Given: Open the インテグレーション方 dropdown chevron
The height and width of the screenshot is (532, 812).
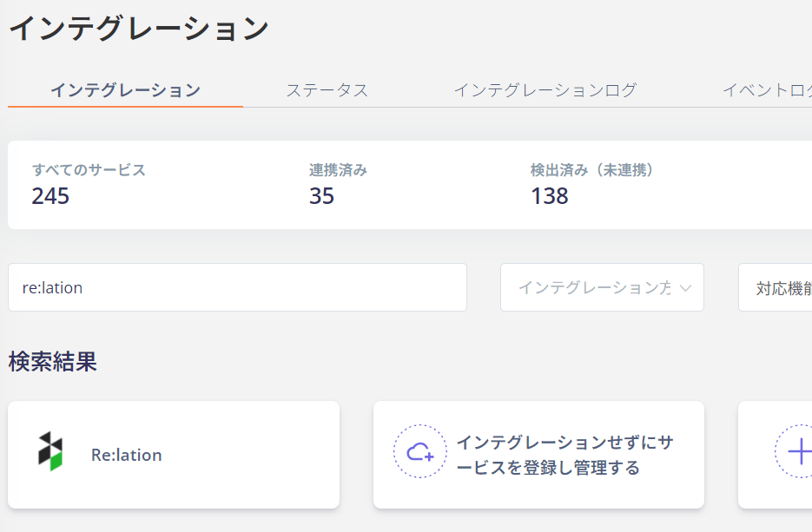Looking at the screenshot, I should 685,288.
